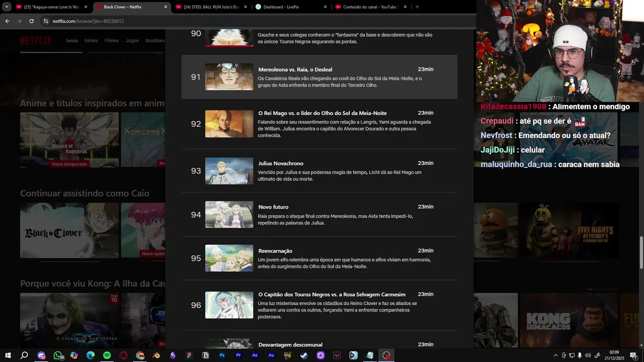Open Windows notification center
Screen dimensions: 644x362
[x=633, y=355]
